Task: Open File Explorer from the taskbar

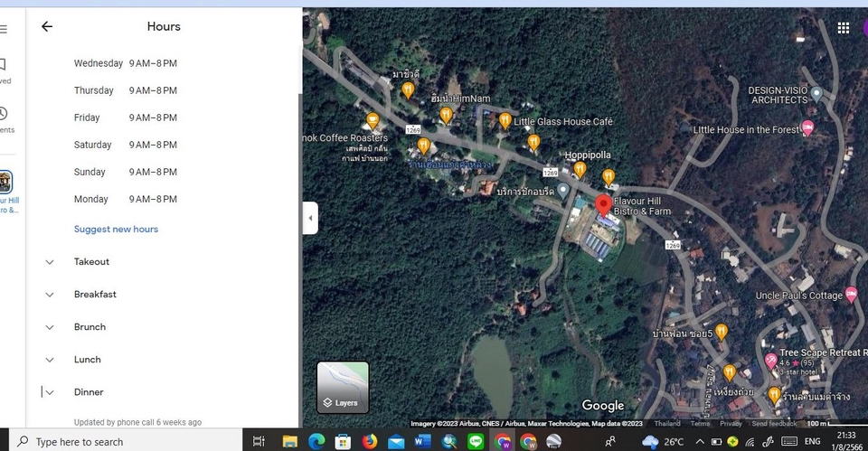Action: pos(289,442)
